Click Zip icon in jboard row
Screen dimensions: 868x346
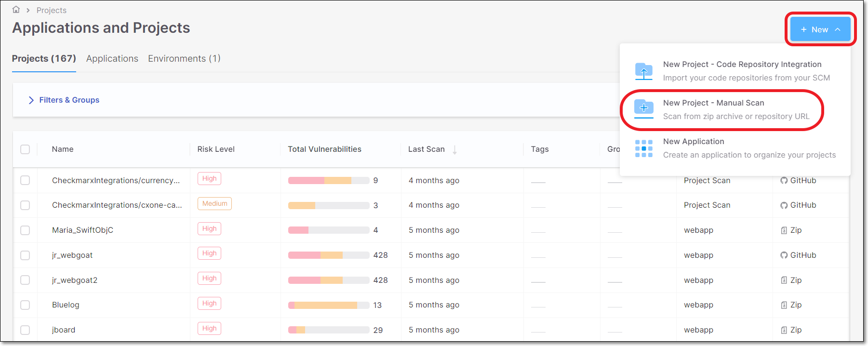pyautogui.click(x=784, y=330)
